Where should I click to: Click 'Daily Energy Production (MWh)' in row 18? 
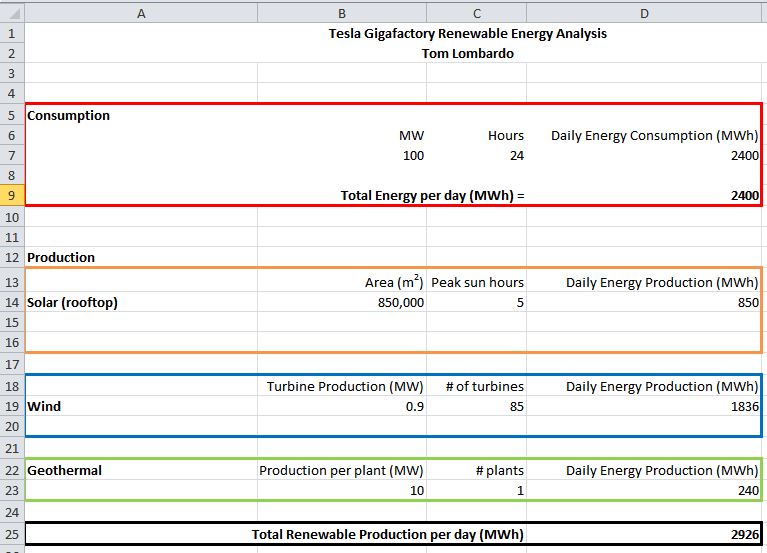pos(662,386)
